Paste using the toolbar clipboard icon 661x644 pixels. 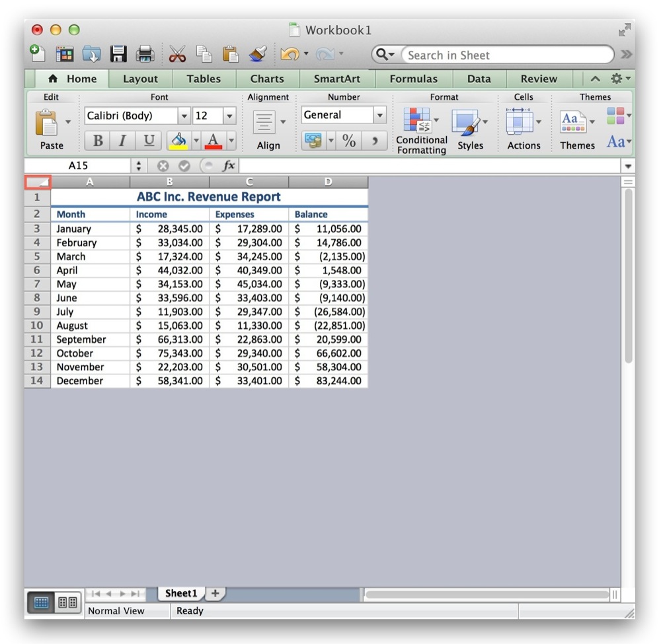click(x=231, y=54)
